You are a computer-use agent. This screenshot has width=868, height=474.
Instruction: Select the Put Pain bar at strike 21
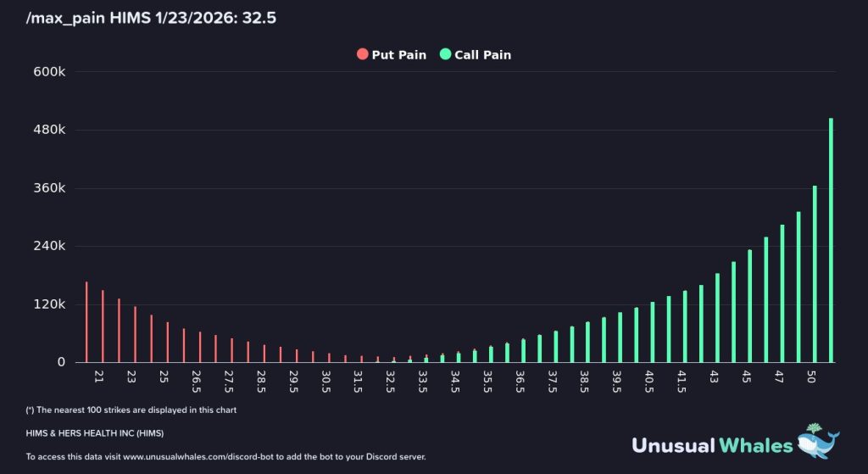[103, 326]
